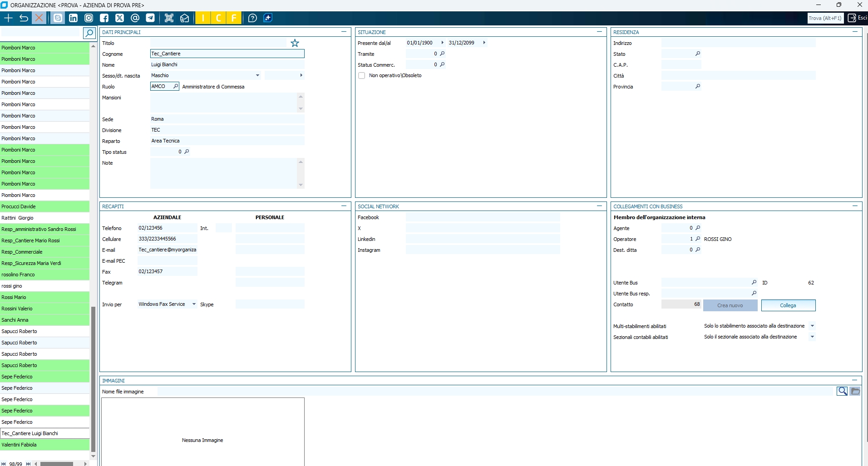This screenshot has height=466, width=868.
Task: Collapse the SOCIAL NETWORK panel
Action: point(599,206)
